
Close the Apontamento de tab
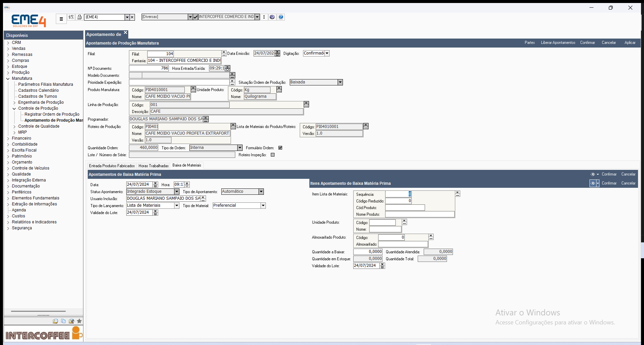(x=125, y=33)
